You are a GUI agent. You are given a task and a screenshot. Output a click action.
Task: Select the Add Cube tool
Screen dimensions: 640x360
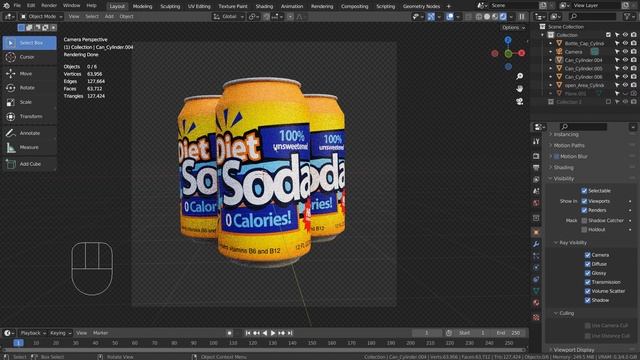coord(30,164)
